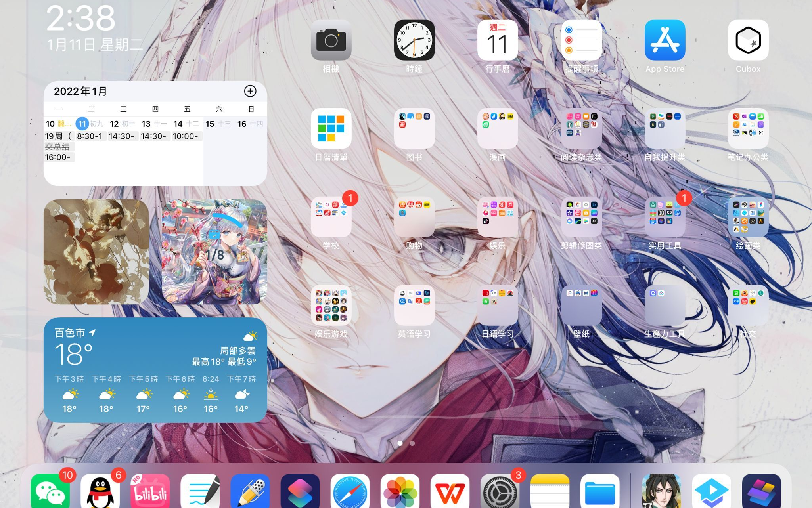Viewport: 812px width, 508px height.
Task: Open bilibili HD in the dock
Action: (150, 491)
